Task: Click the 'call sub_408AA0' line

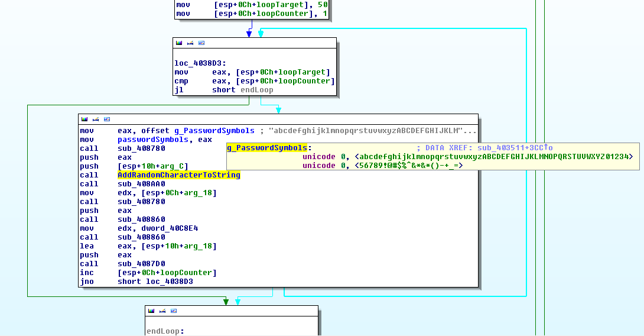Action: coord(122,184)
